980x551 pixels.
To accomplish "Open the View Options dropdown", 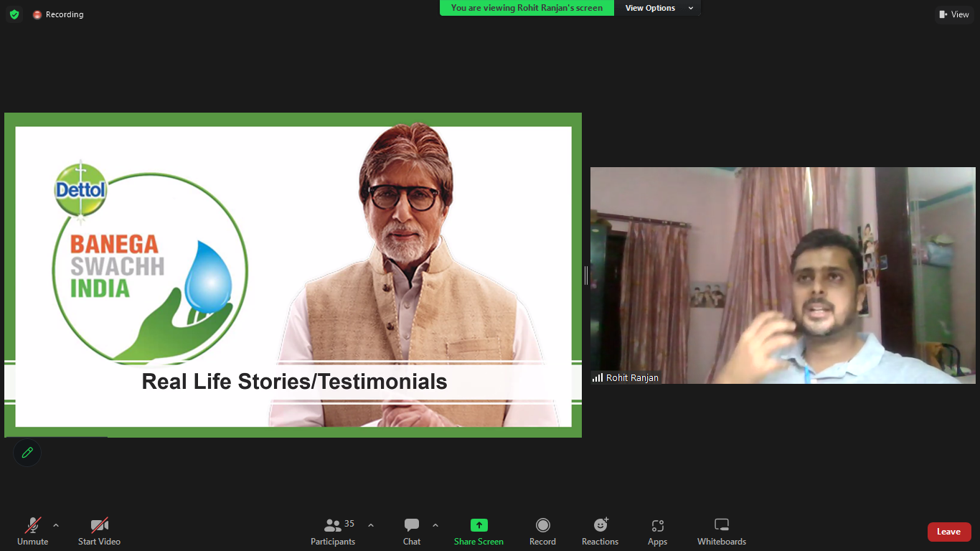I will click(659, 8).
